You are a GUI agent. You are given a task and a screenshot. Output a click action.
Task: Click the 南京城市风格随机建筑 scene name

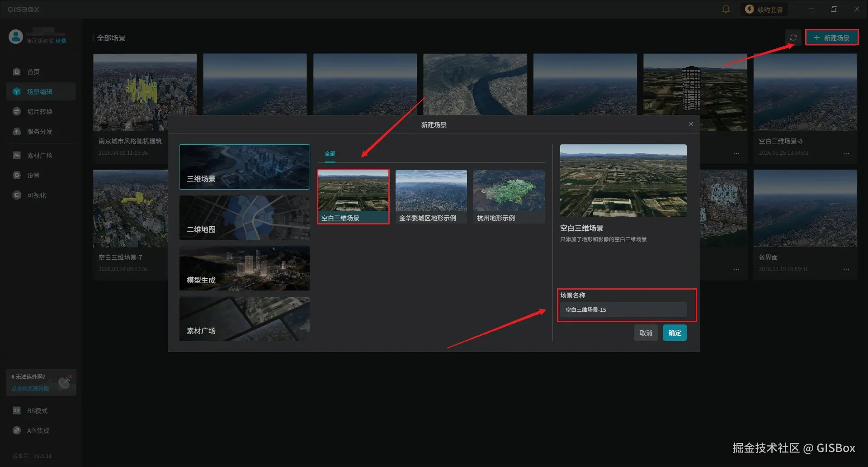pyautogui.click(x=130, y=141)
